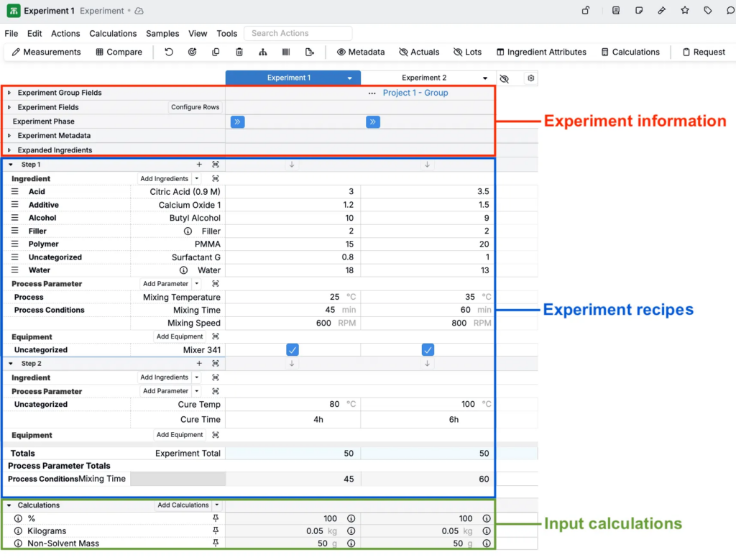Uncheck Mixer 341 checkbox for Experiment 1

(x=293, y=350)
